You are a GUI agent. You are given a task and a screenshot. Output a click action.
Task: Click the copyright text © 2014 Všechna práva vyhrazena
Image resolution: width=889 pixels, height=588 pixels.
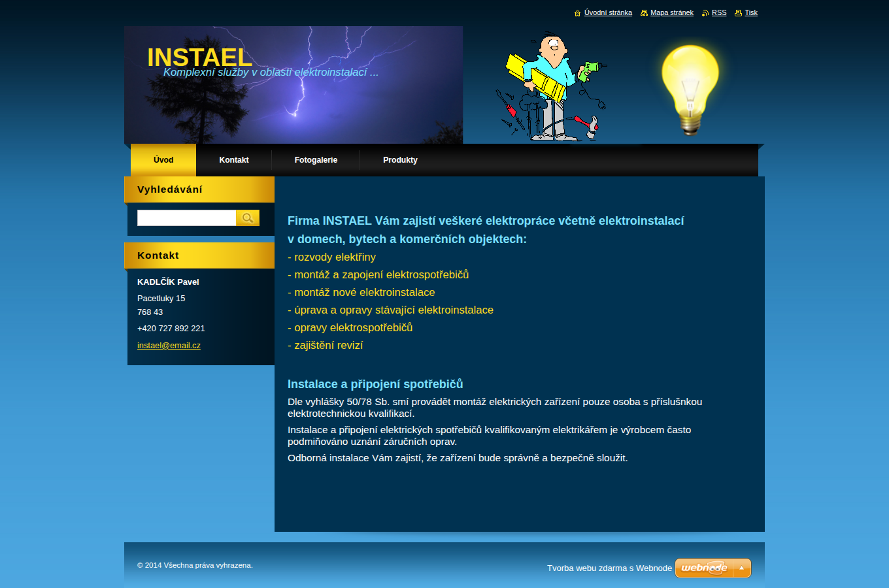point(195,565)
